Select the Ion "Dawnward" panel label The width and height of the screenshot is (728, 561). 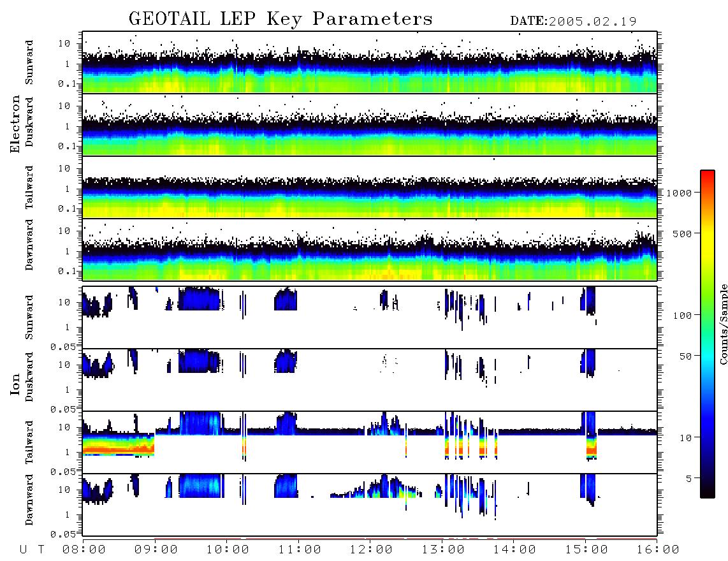[x=29, y=500]
